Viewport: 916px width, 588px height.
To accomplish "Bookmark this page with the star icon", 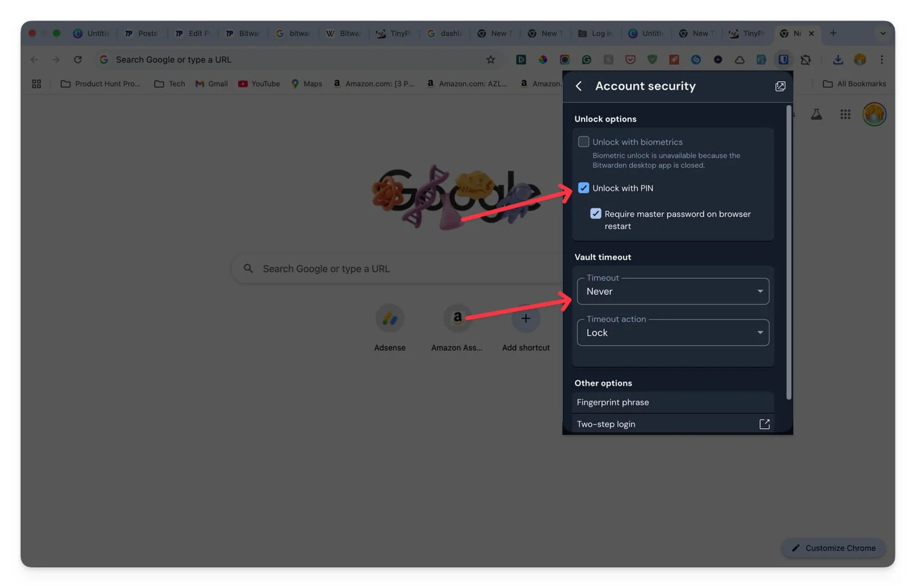I will click(491, 60).
